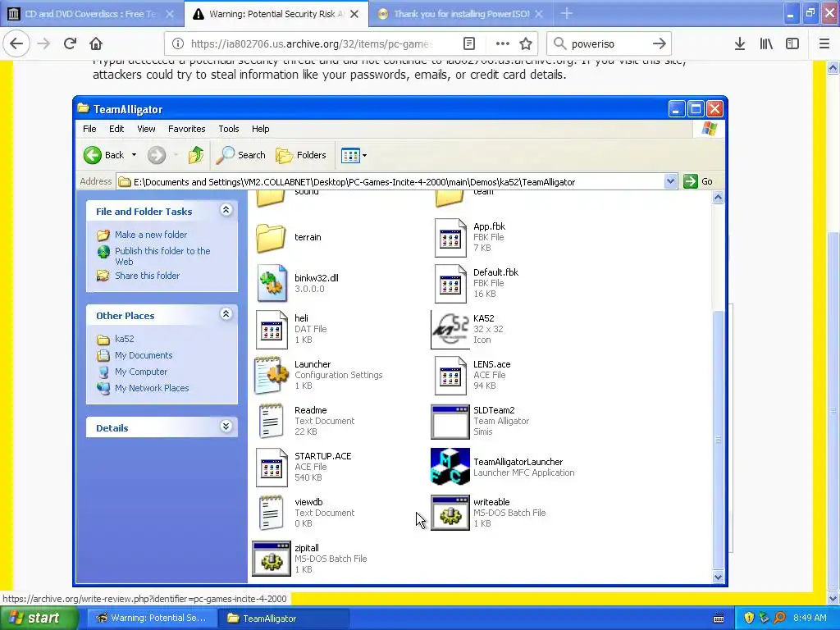Select the KA52 icon file

pos(450,330)
